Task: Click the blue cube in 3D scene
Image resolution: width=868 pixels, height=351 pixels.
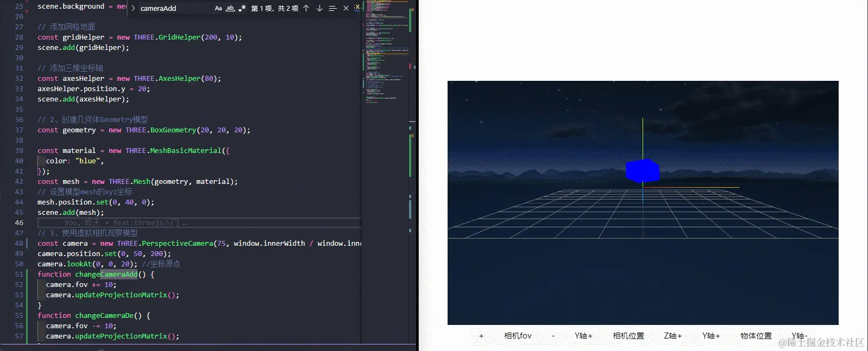Action: 643,170
